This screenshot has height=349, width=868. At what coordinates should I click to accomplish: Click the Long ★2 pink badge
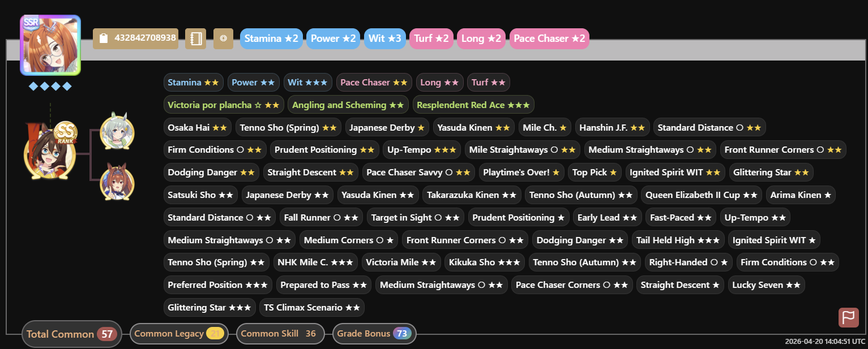(x=481, y=38)
